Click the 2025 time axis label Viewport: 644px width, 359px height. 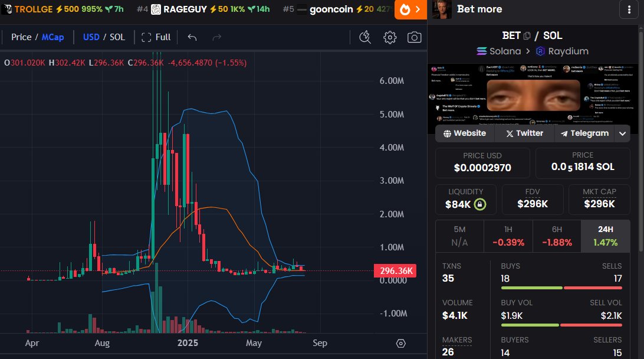(x=188, y=343)
